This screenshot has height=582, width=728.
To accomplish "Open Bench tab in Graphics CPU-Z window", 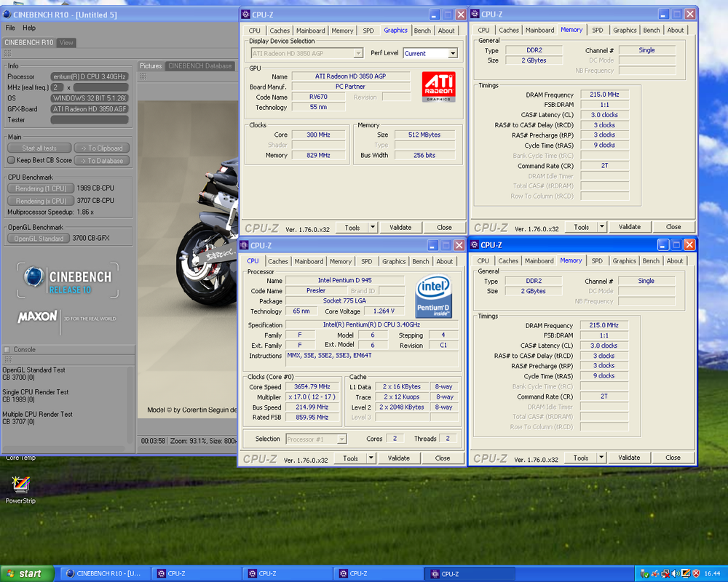I will coord(422,31).
